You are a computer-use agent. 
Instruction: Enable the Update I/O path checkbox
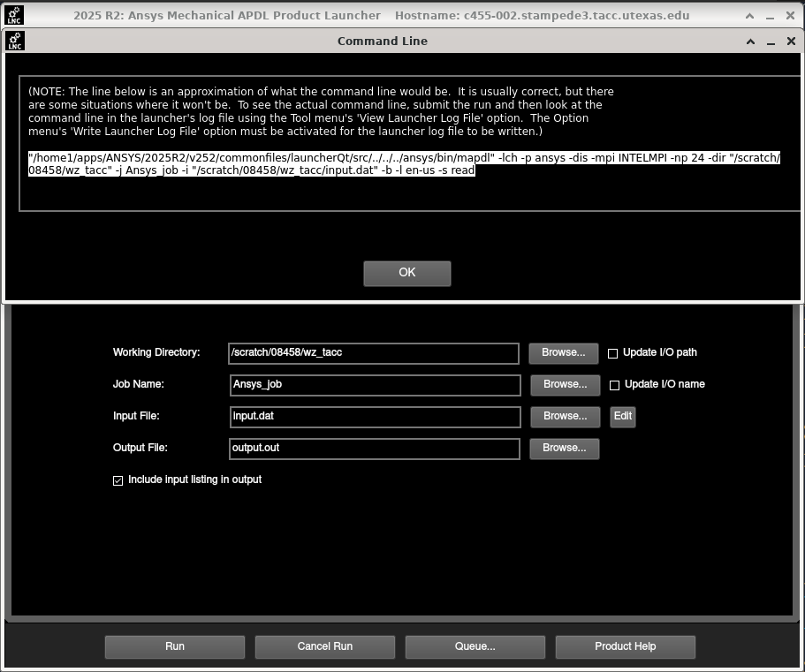(x=612, y=353)
